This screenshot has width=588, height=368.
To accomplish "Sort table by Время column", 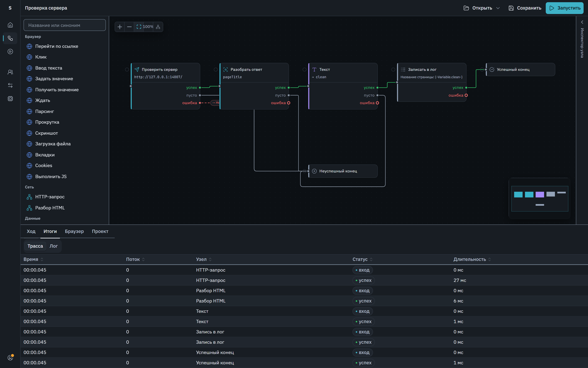I will tap(33, 259).
